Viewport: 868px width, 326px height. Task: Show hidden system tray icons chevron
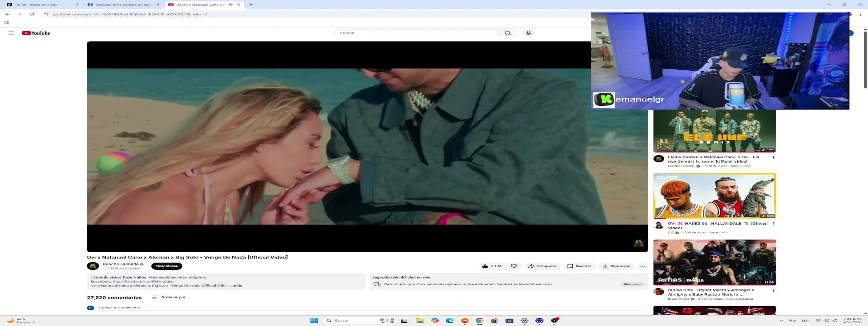coord(781,321)
